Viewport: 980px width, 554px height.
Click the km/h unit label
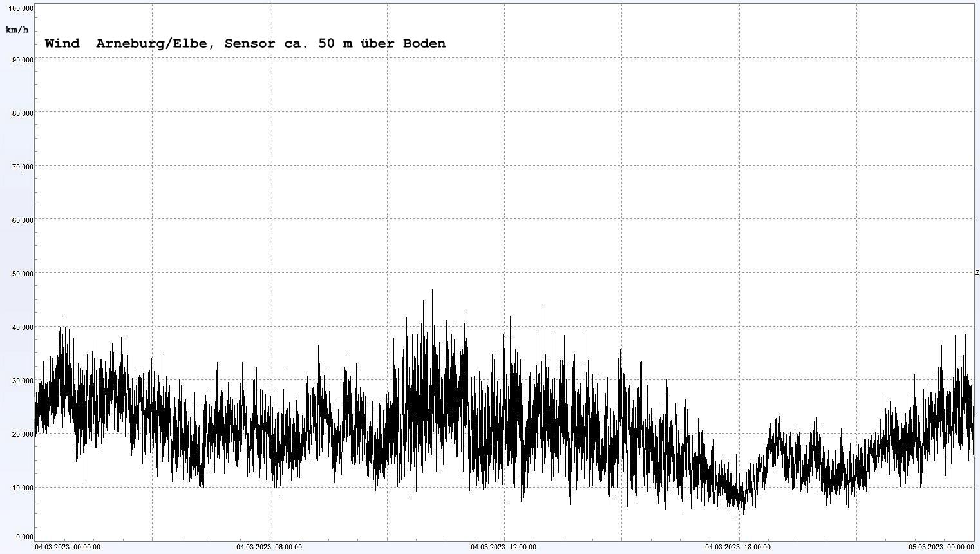pyautogui.click(x=17, y=30)
